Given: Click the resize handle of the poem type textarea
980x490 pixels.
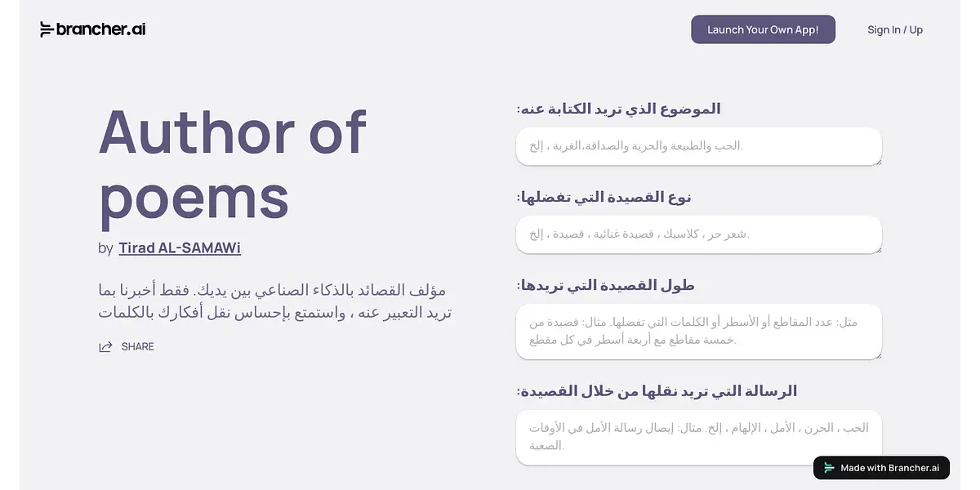Looking at the screenshot, I should tap(878, 250).
